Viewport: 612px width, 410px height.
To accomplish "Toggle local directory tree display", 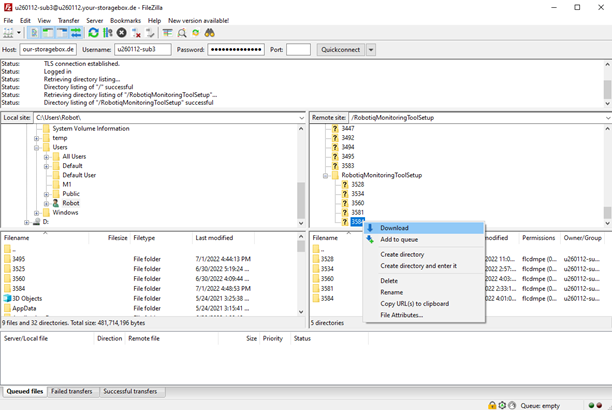I will [47, 33].
